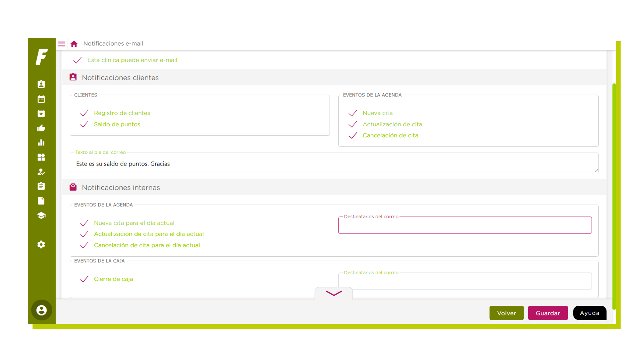Click 'Notificaciones e-mail' breadcrumb title
The height and width of the screenshot is (362, 644).
point(113,44)
